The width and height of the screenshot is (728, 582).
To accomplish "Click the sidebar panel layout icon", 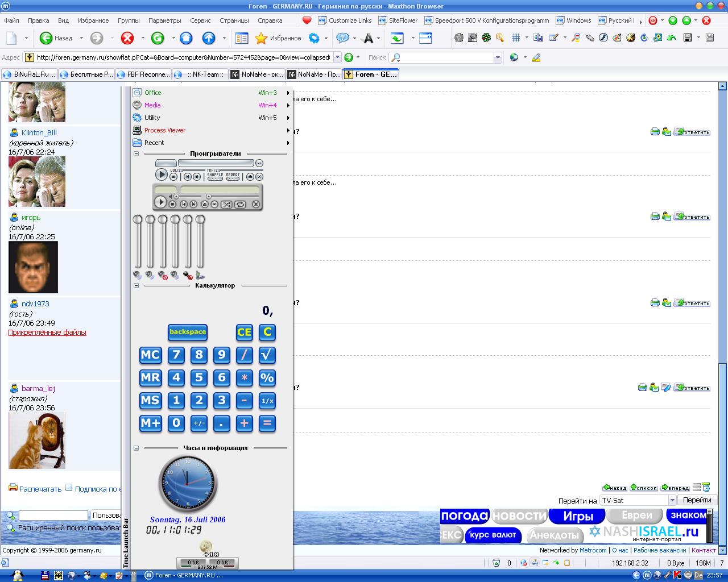I will tap(242, 38).
